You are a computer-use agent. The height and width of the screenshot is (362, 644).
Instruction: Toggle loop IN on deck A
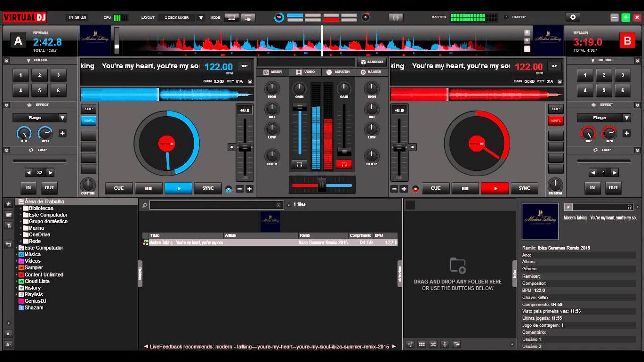(29, 188)
